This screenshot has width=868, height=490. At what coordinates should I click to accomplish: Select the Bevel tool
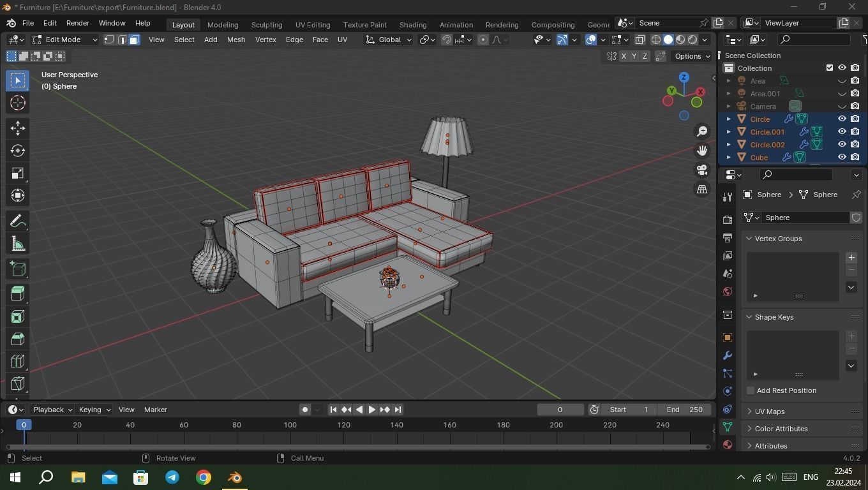(18, 339)
